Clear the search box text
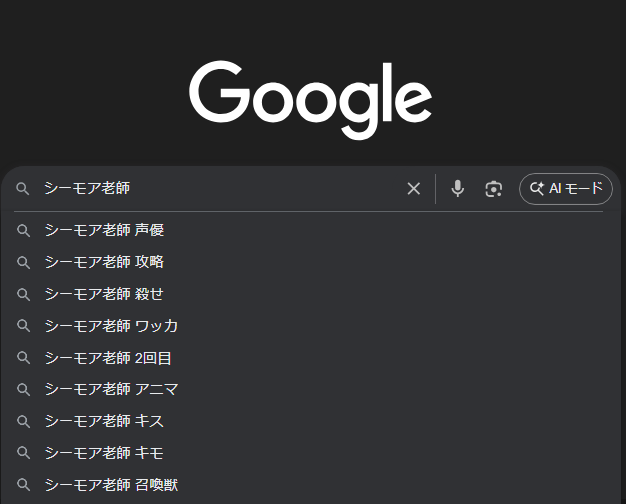This screenshot has height=504, width=626. (x=413, y=189)
